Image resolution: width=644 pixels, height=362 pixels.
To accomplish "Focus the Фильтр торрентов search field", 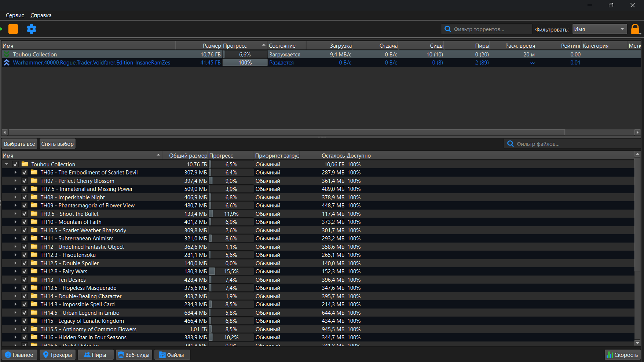I will click(487, 29).
